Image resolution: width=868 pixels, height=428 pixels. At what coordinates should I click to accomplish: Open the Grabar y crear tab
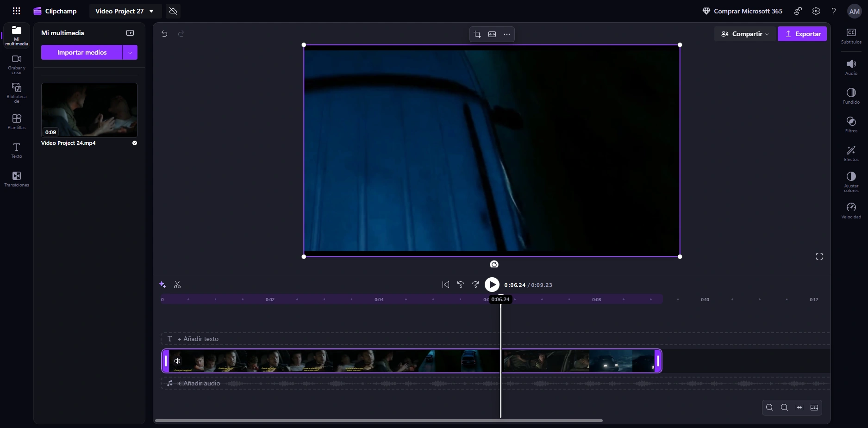[x=17, y=64]
